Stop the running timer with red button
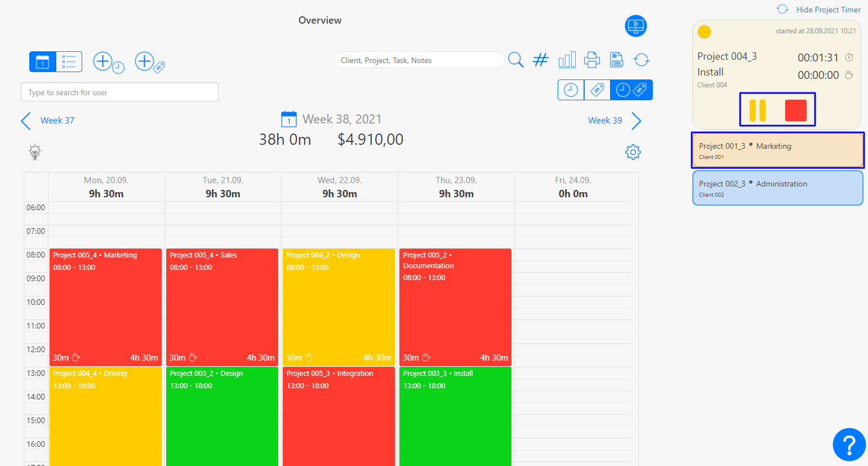The width and height of the screenshot is (868, 466). tap(797, 110)
